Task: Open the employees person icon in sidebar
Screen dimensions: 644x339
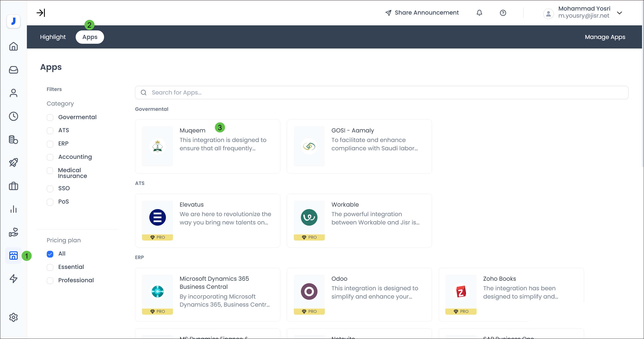Action: pos(13,93)
